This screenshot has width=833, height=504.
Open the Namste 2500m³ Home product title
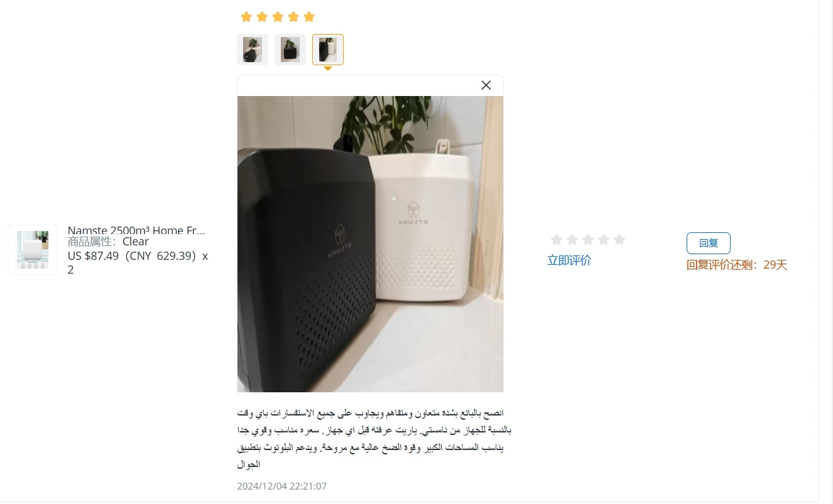pyautogui.click(x=136, y=230)
